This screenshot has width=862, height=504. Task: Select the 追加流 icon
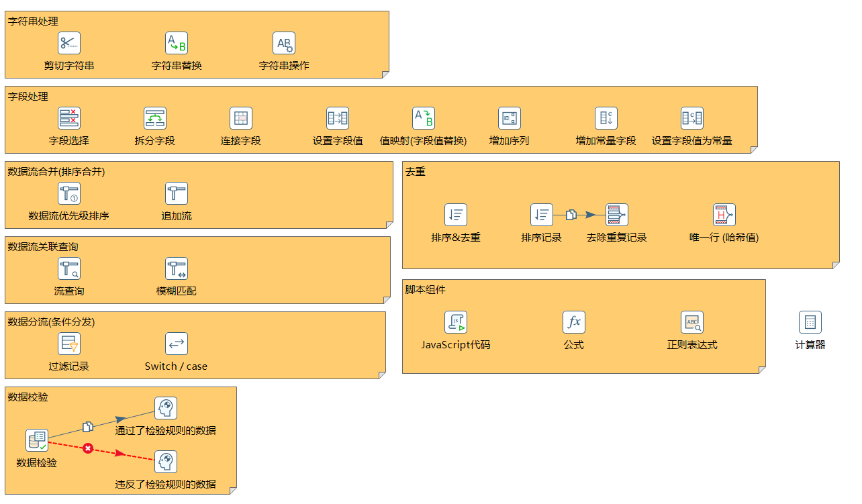click(177, 193)
